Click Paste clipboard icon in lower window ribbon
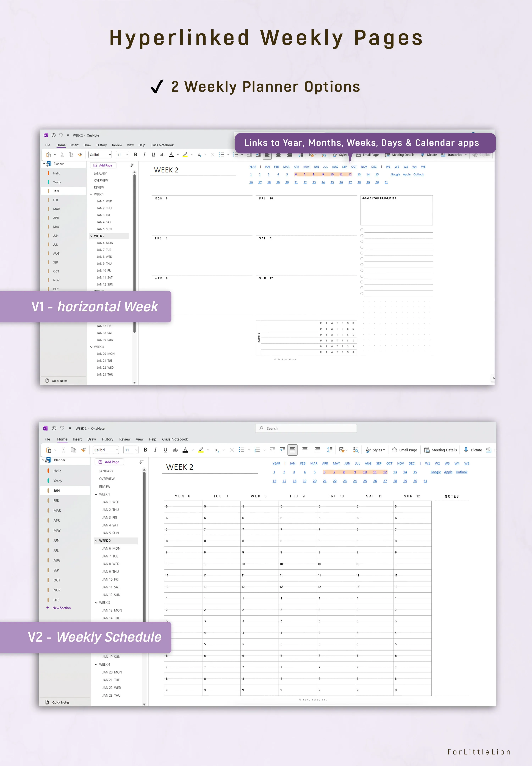The width and height of the screenshot is (532, 766). tap(49, 450)
